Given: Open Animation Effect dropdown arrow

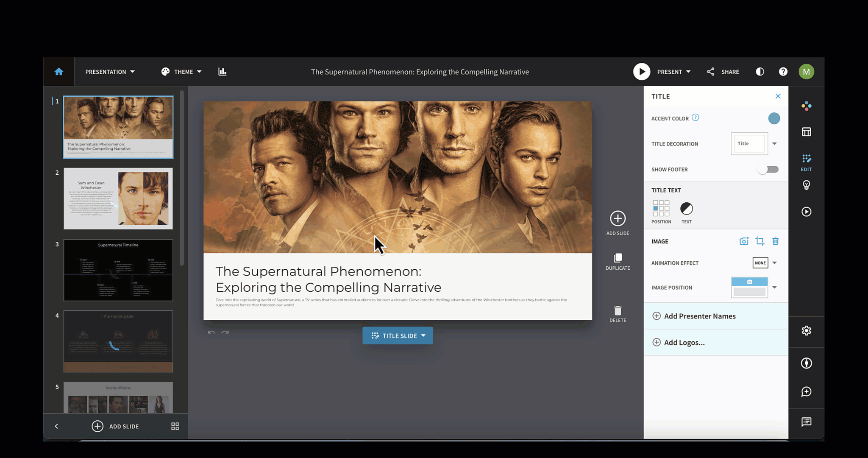Looking at the screenshot, I should tap(774, 263).
